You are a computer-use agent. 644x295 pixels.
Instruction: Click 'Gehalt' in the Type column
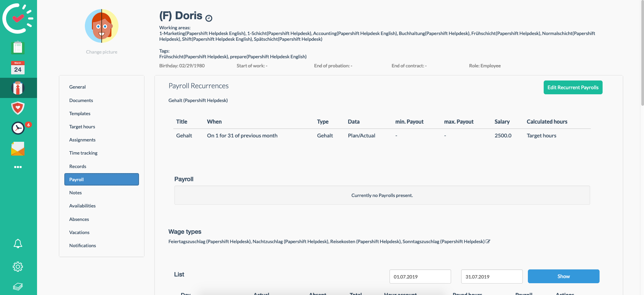pos(325,135)
